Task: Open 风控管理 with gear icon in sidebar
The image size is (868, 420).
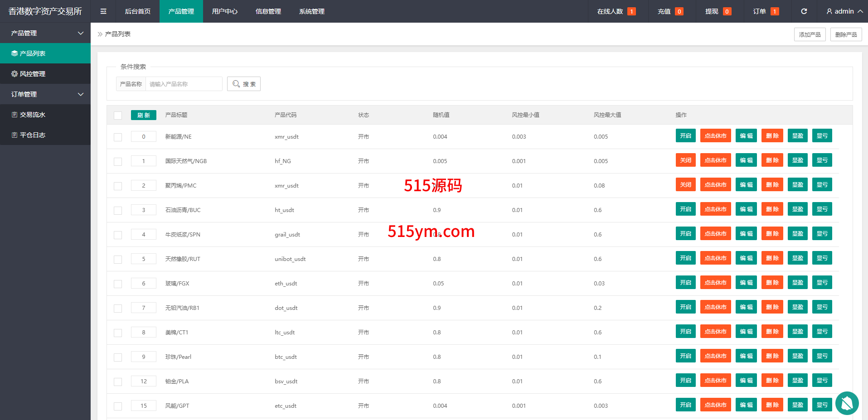Action: tap(45, 74)
